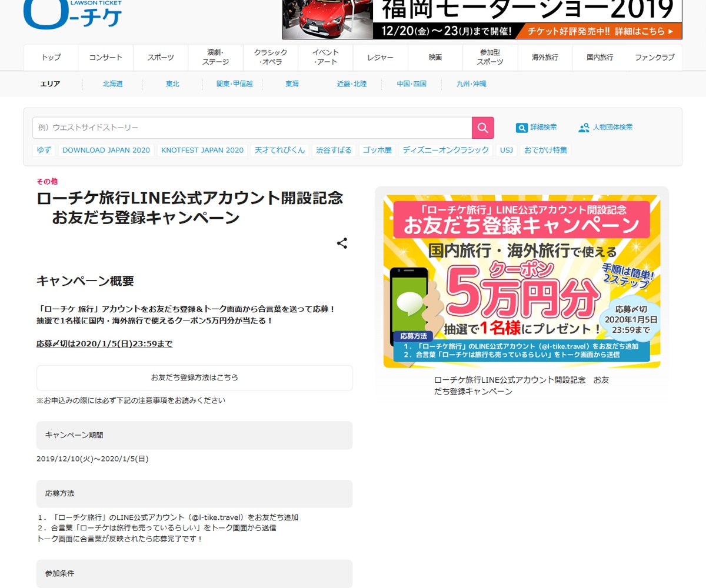Viewport: 706px width, 588px height.
Task: Click the image caption under campaign banner
Action: [x=522, y=386]
